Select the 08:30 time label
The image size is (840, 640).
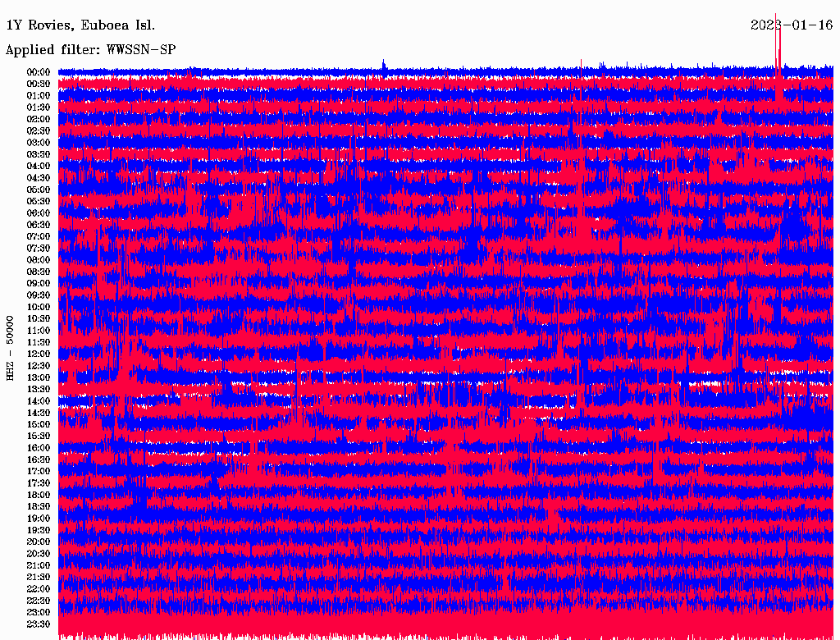(39, 272)
